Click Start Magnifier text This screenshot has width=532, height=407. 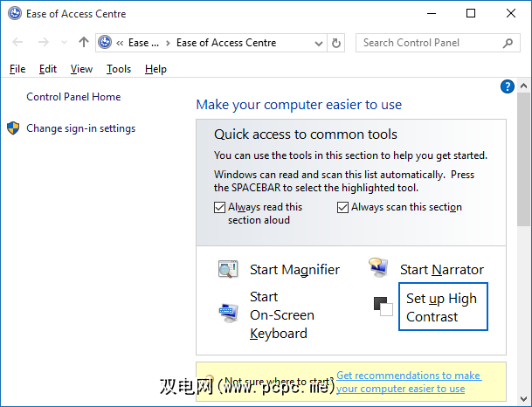[294, 270]
